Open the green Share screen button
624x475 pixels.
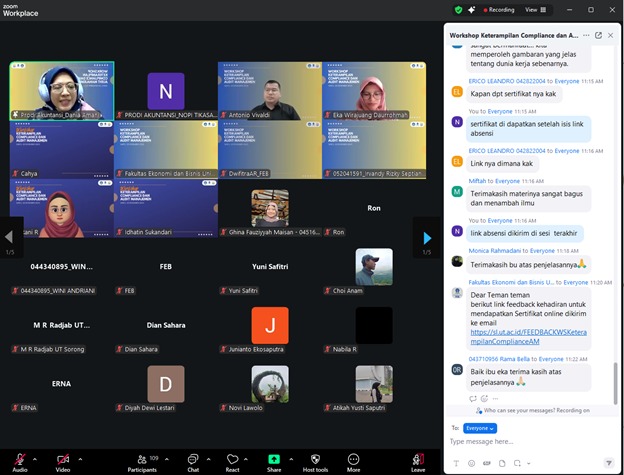pos(273,459)
